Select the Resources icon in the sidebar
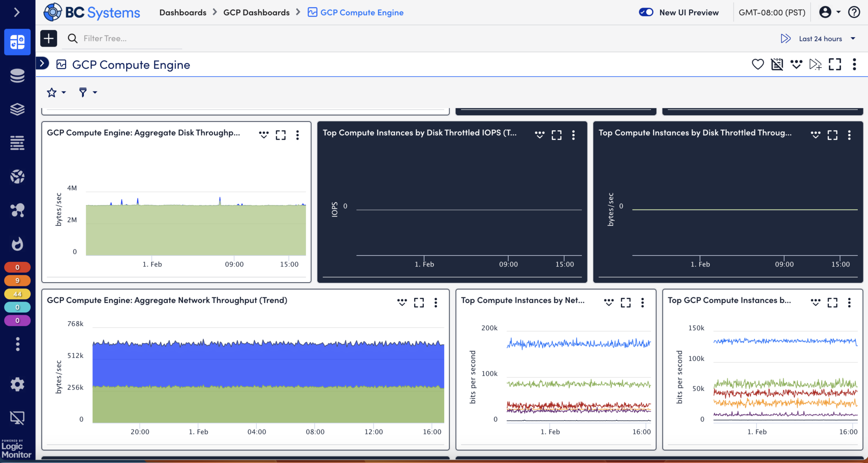This screenshot has width=868, height=463. click(x=17, y=75)
